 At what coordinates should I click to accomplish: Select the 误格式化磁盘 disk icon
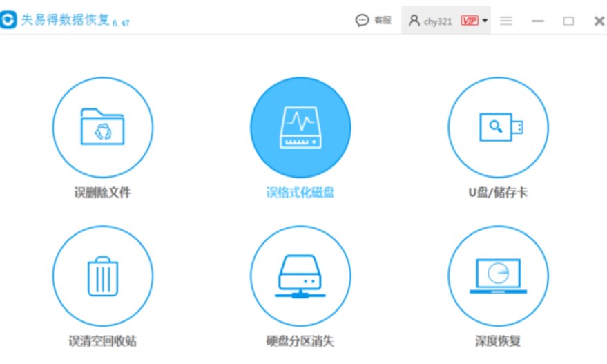[x=300, y=127]
